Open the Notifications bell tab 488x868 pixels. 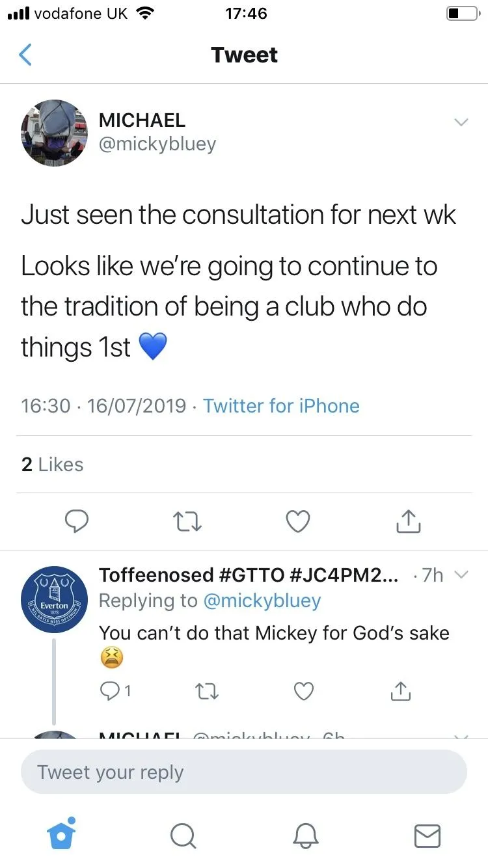pyautogui.click(x=306, y=835)
